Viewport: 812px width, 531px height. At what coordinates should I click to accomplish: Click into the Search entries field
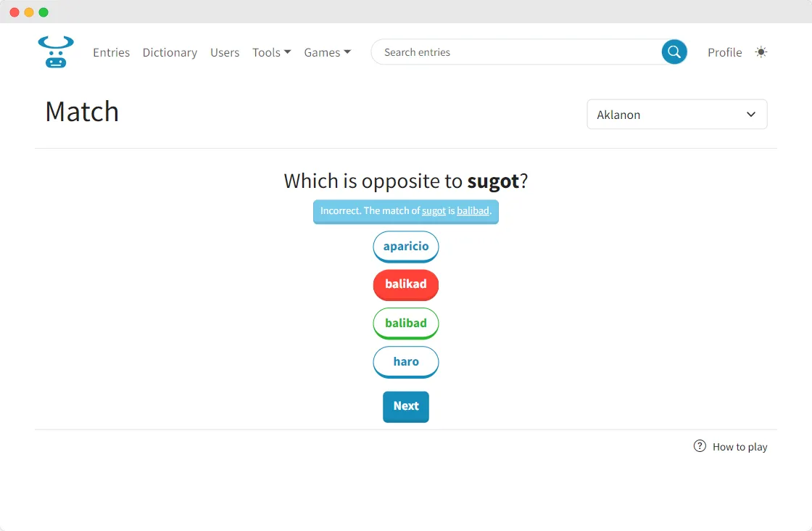(x=518, y=52)
